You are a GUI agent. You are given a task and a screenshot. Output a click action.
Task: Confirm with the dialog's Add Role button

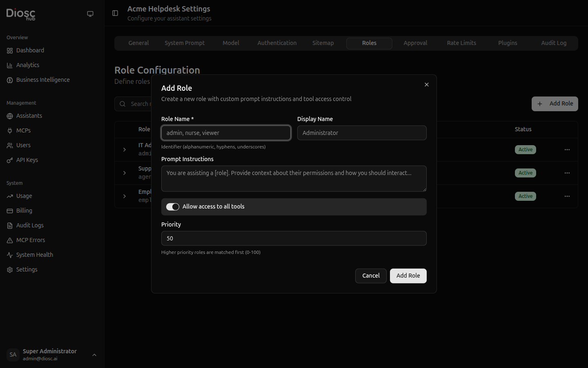tap(408, 276)
